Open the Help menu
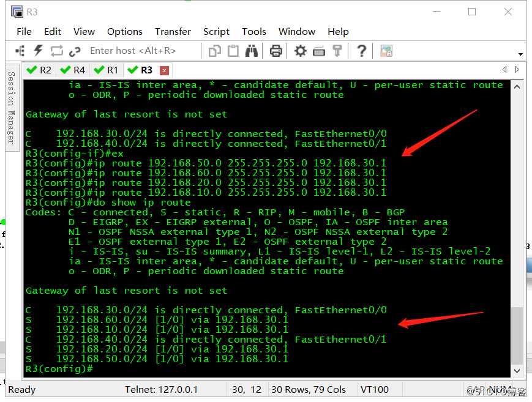This screenshot has width=532, height=402. click(338, 32)
